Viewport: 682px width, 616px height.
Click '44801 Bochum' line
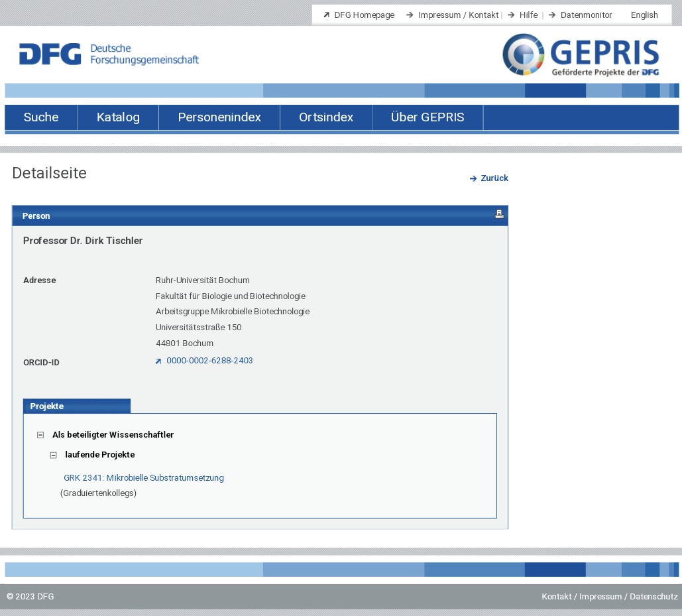(184, 343)
